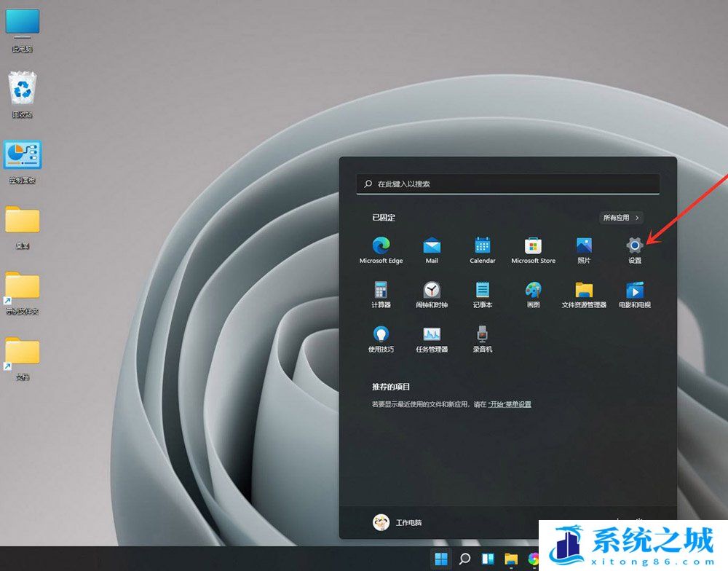
Task: Open 录音机 (Voice Recorder)
Action: pyautogui.click(x=483, y=339)
